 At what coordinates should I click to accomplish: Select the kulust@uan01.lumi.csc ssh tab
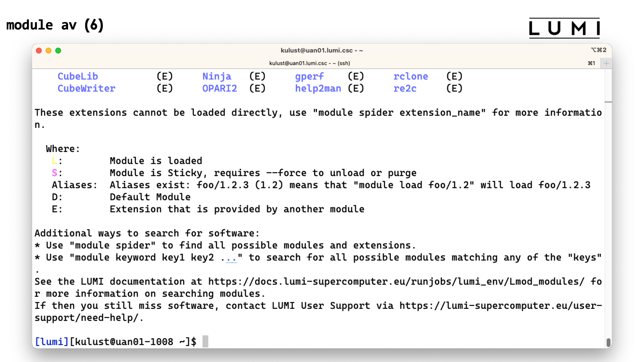click(x=310, y=63)
